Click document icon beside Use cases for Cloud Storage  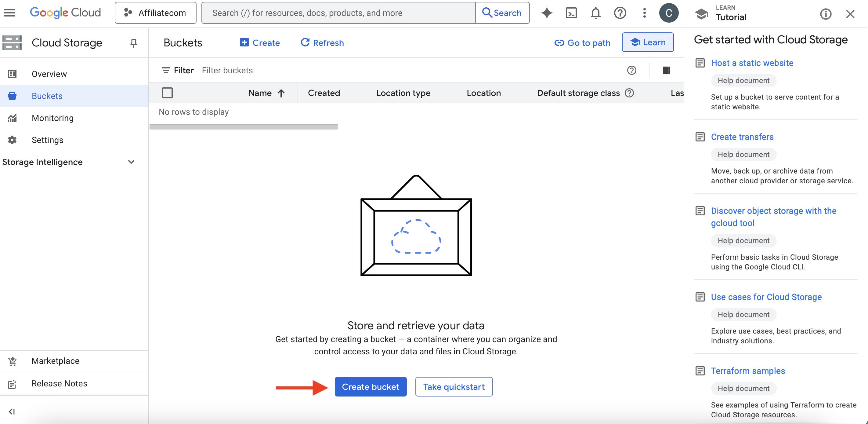click(x=700, y=297)
